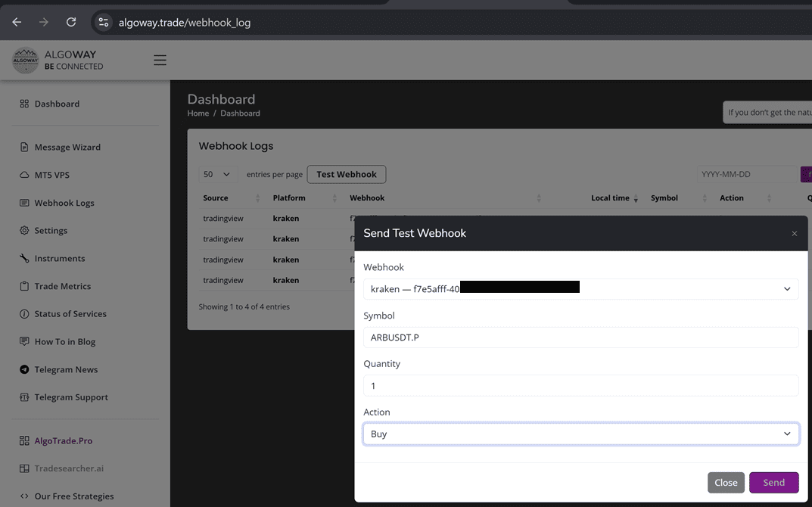The width and height of the screenshot is (812, 507).
Task: Reload the page with refresh icon
Action: tap(71, 22)
